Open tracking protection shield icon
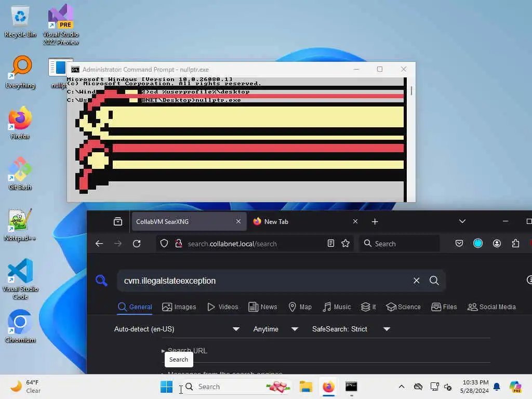The image size is (532, 399). 164,244
